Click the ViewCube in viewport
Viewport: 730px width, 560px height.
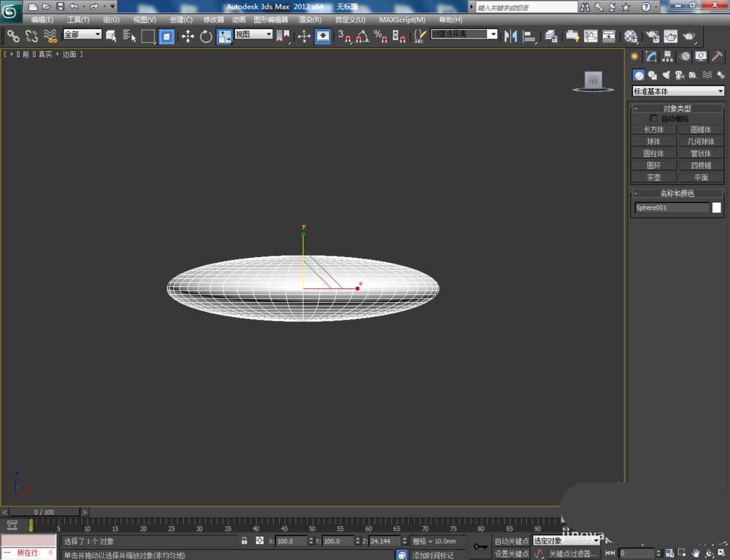click(593, 80)
